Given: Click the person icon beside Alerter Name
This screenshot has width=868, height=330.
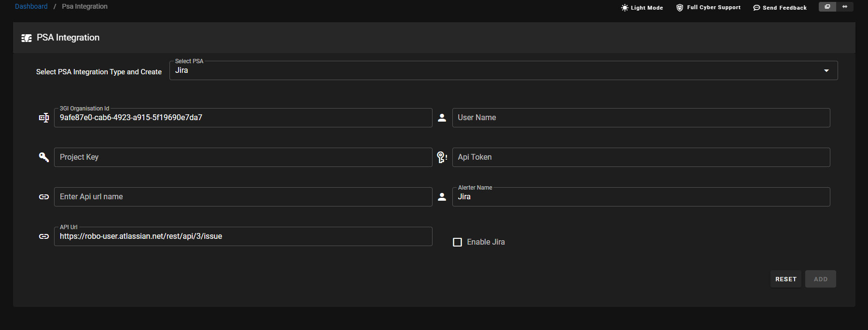Looking at the screenshot, I should [x=442, y=197].
